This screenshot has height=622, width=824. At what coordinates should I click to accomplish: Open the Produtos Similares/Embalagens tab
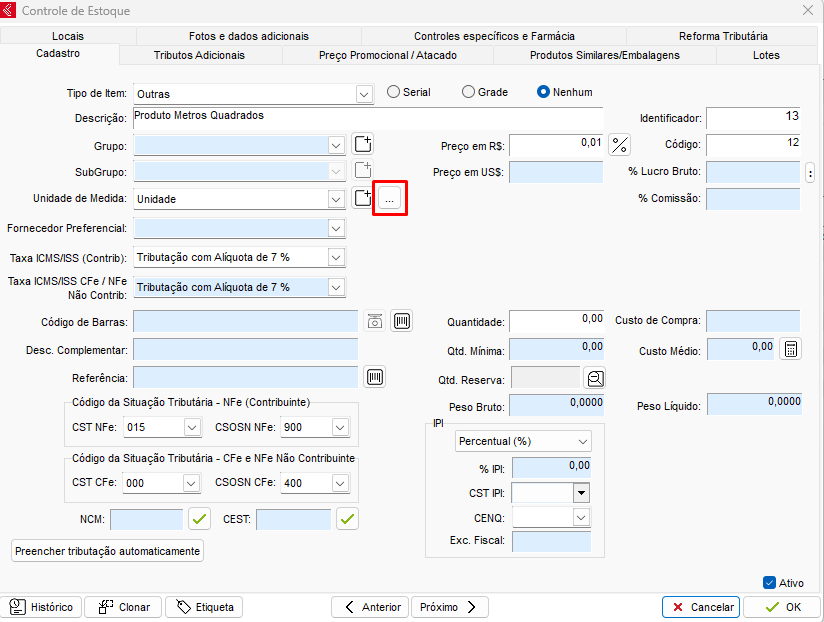604,55
